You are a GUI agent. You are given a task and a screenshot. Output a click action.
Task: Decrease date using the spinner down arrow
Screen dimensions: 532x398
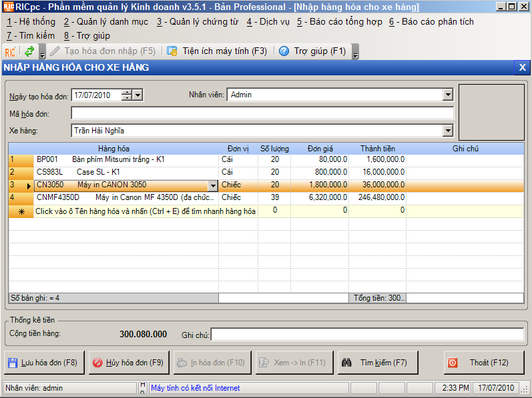coord(127,98)
